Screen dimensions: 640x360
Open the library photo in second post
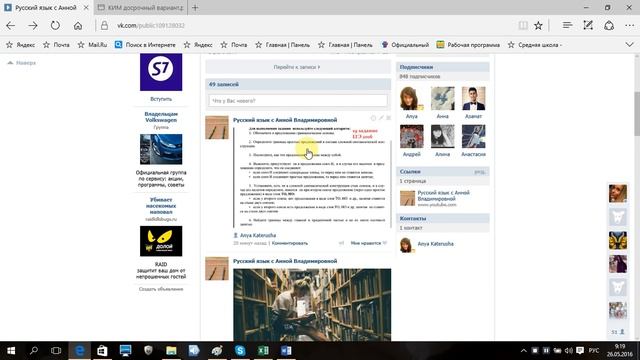312,304
